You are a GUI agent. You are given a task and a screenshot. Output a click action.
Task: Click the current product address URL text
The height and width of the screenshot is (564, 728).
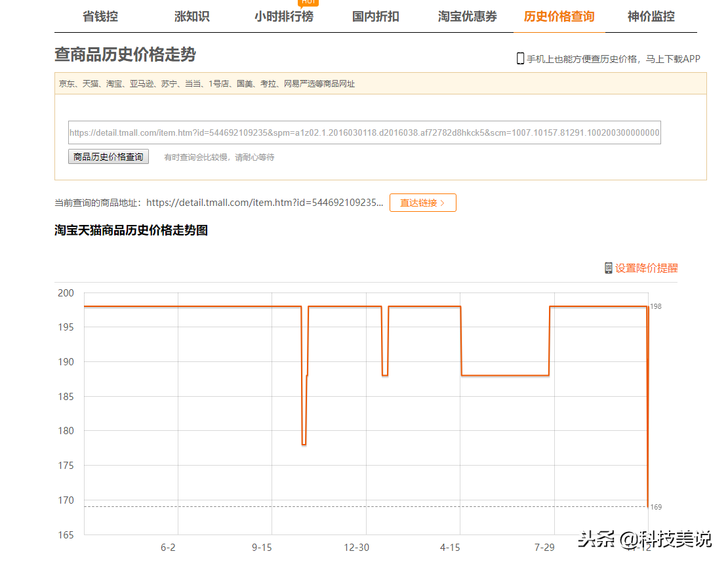coord(265,203)
